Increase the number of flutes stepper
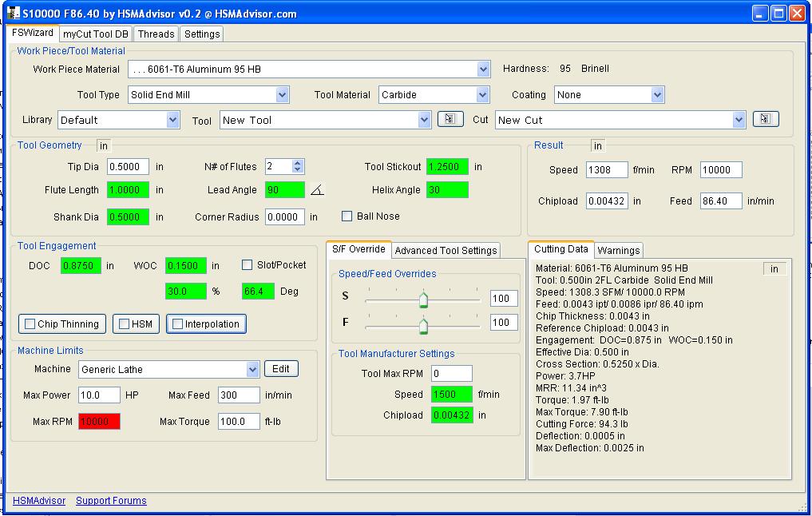Viewport: 812px width, 516px height. [x=298, y=163]
